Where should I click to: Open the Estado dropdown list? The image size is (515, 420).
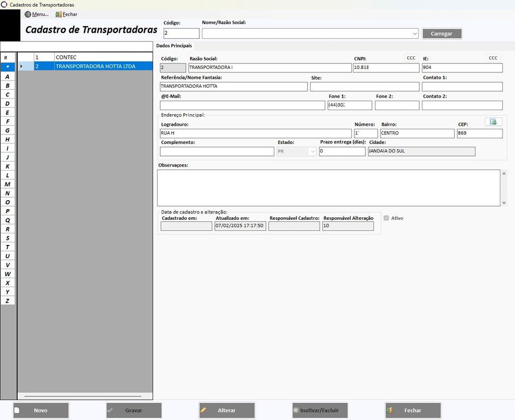pos(312,151)
